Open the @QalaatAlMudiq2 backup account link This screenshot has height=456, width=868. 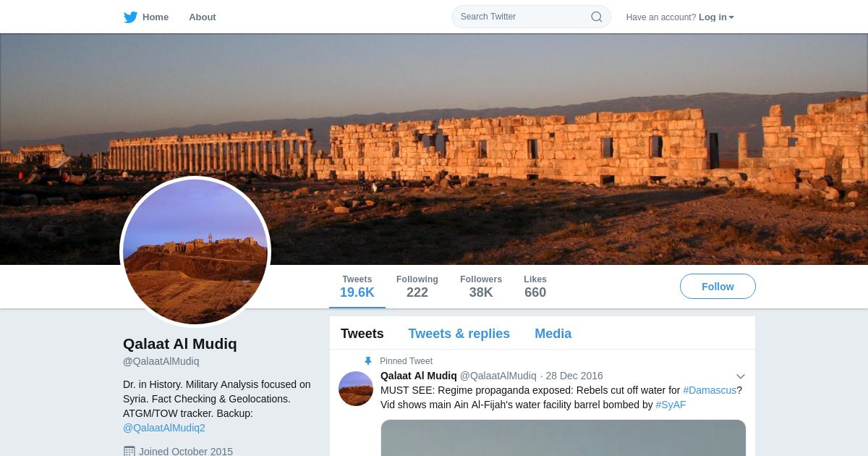(x=164, y=428)
